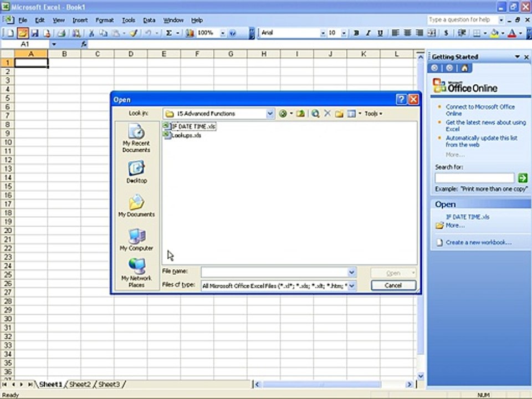This screenshot has width=532, height=399.
Task: Select My Documents in places bar
Action: 136,206
